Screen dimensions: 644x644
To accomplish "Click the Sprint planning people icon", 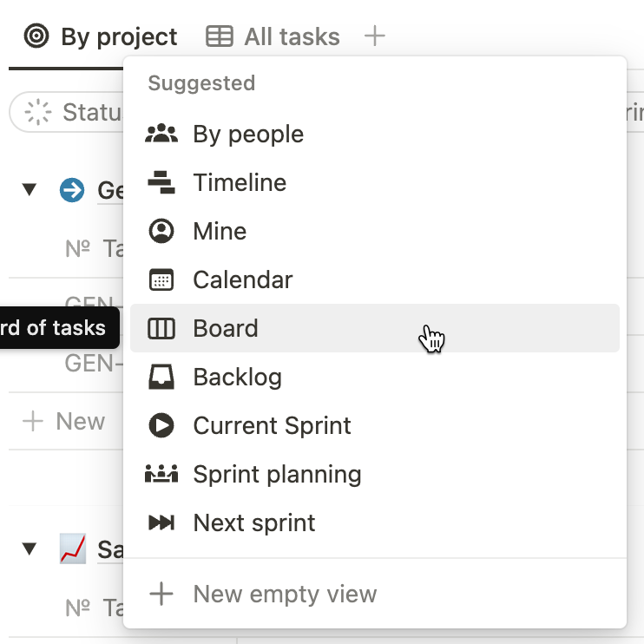I will click(161, 474).
